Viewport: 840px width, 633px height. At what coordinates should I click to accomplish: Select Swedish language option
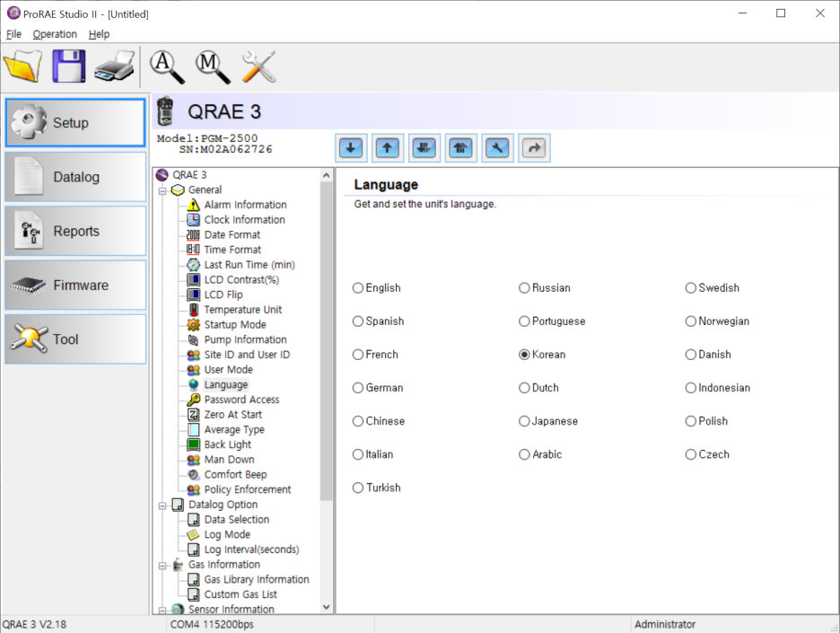click(x=713, y=288)
